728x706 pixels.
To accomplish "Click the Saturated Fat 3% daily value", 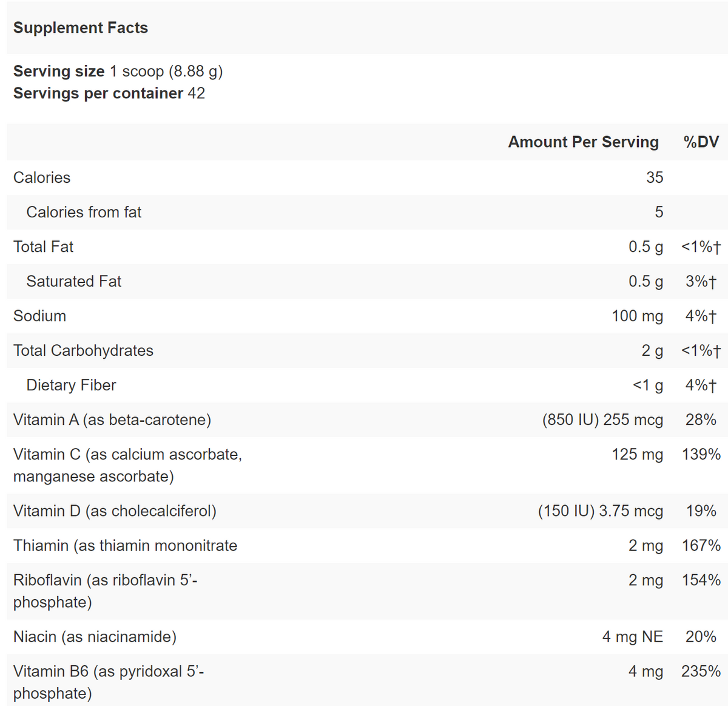I will [701, 282].
